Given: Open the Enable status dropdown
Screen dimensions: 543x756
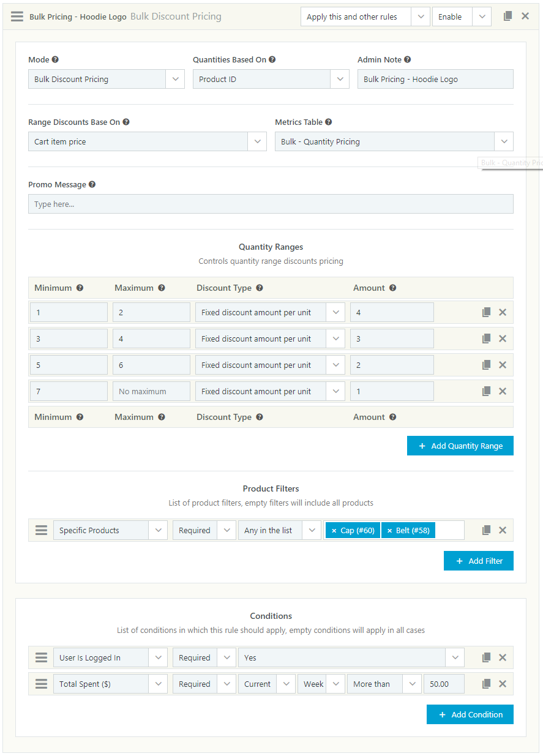Looking at the screenshot, I should tap(482, 17).
